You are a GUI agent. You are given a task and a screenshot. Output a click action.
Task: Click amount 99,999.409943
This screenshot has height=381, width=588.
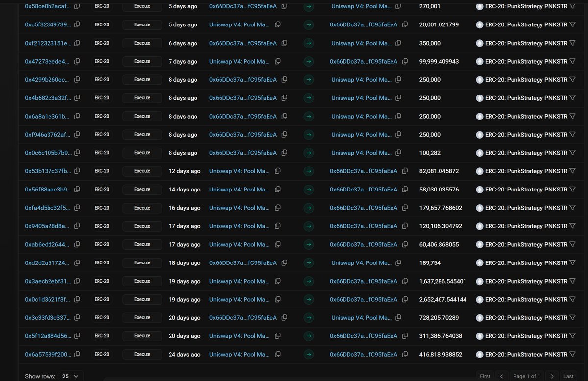pos(439,61)
